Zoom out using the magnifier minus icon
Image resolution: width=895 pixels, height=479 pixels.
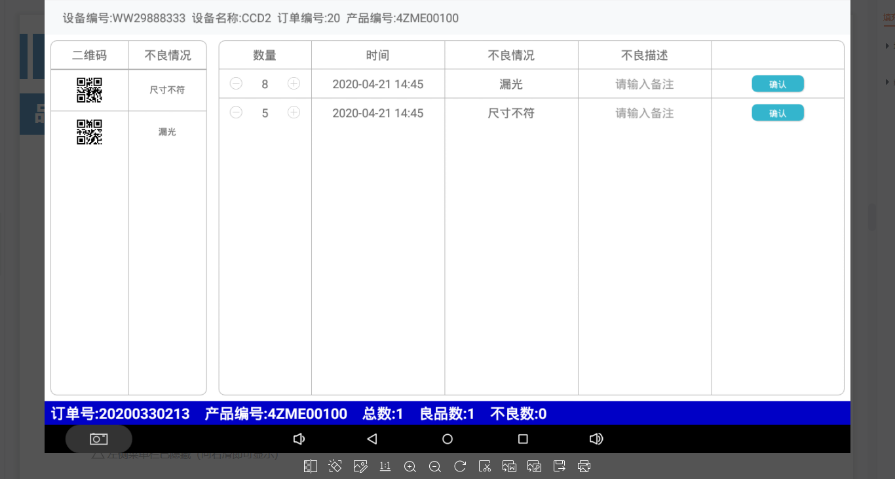435,466
